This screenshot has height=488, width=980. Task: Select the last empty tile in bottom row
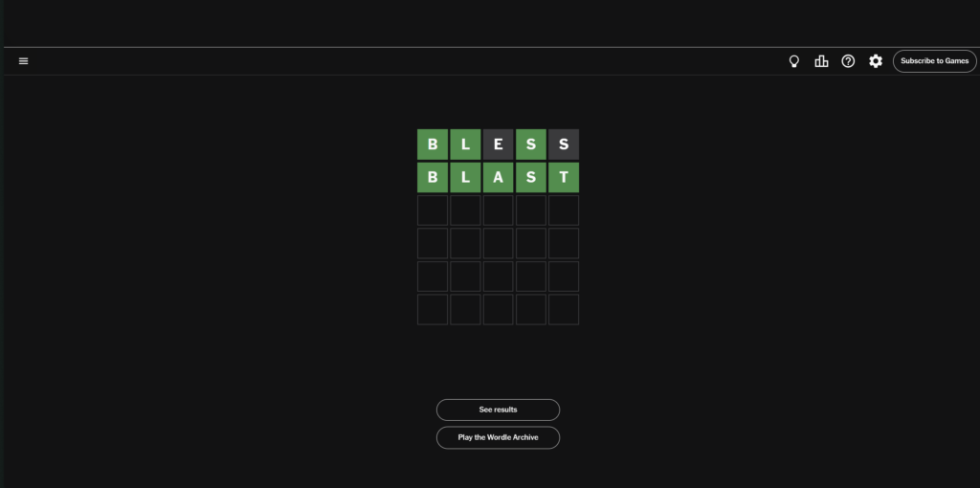pyautogui.click(x=564, y=309)
